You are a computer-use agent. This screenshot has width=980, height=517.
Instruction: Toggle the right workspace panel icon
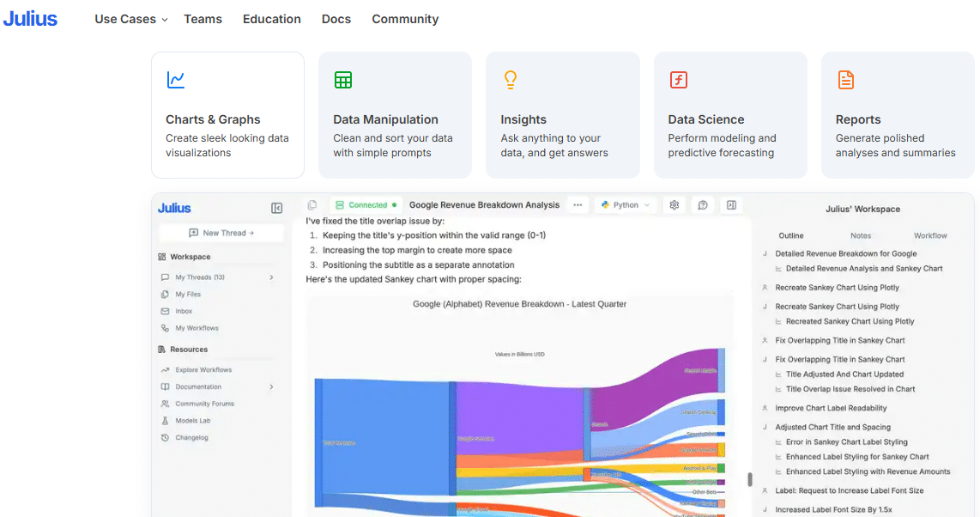(x=732, y=205)
